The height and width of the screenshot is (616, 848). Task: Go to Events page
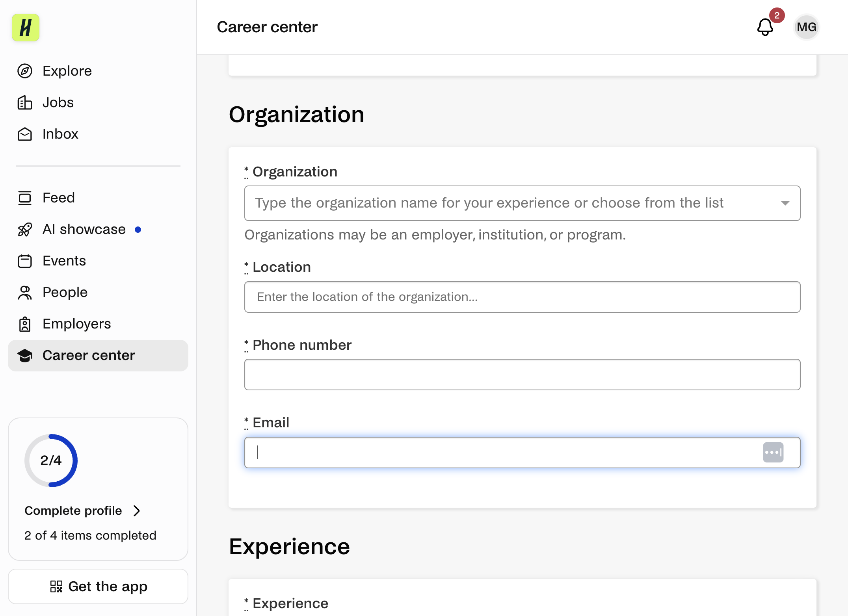click(x=98, y=261)
